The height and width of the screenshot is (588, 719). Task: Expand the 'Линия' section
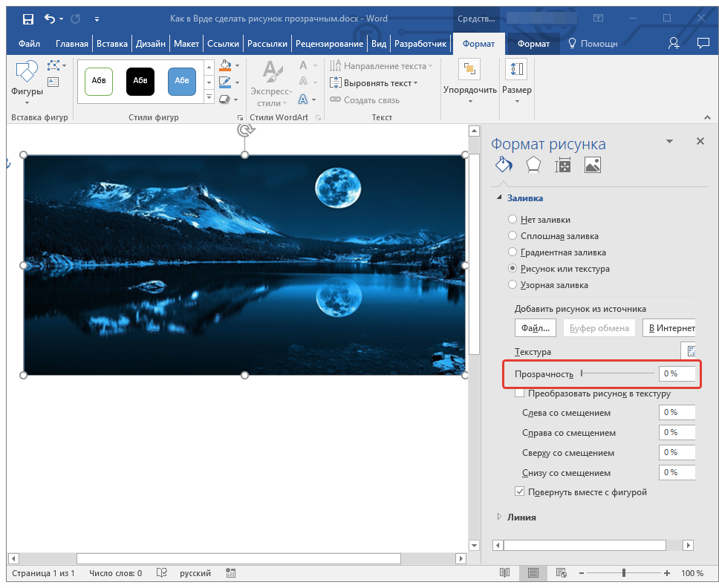tap(499, 517)
